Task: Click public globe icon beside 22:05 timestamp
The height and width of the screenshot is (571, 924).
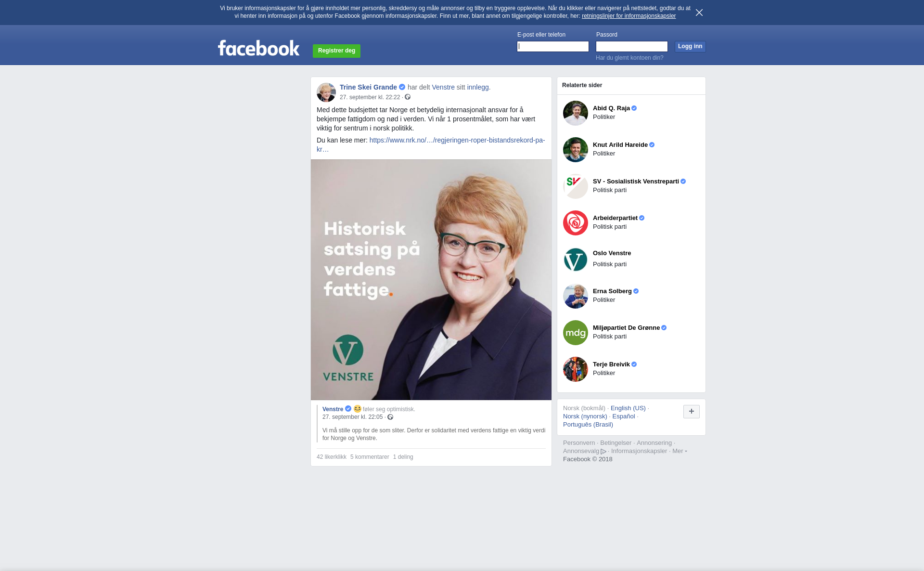Action: [x=390, y=417]
